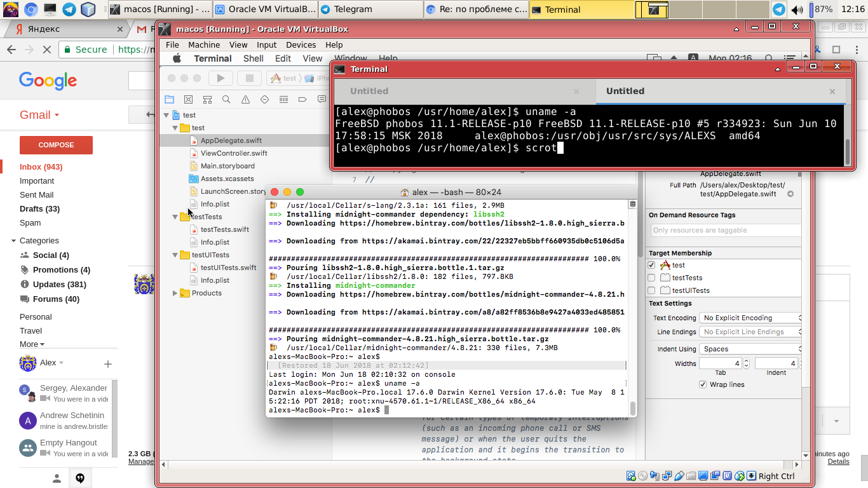Image resolution: width=868 pixels, height=488 pixels.
Task: Toggle testUITests target membership checkbox
Action: coord(651,290)
